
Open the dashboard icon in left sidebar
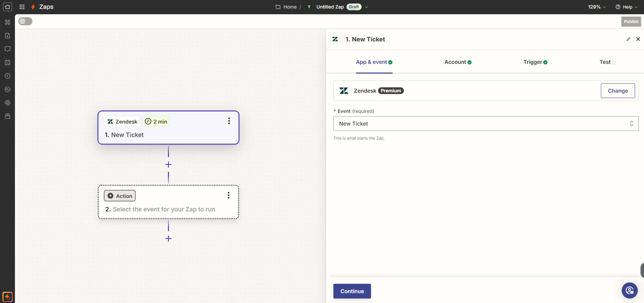(x=7, y=22)
